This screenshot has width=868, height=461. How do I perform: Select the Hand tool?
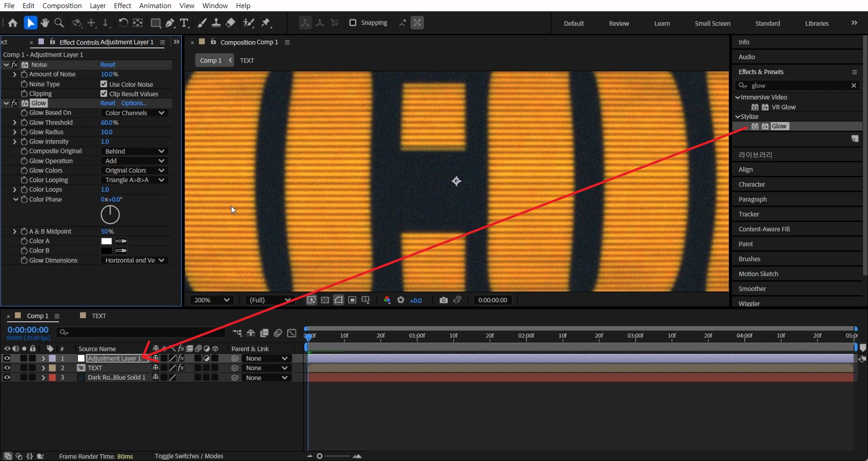(45, 23)
